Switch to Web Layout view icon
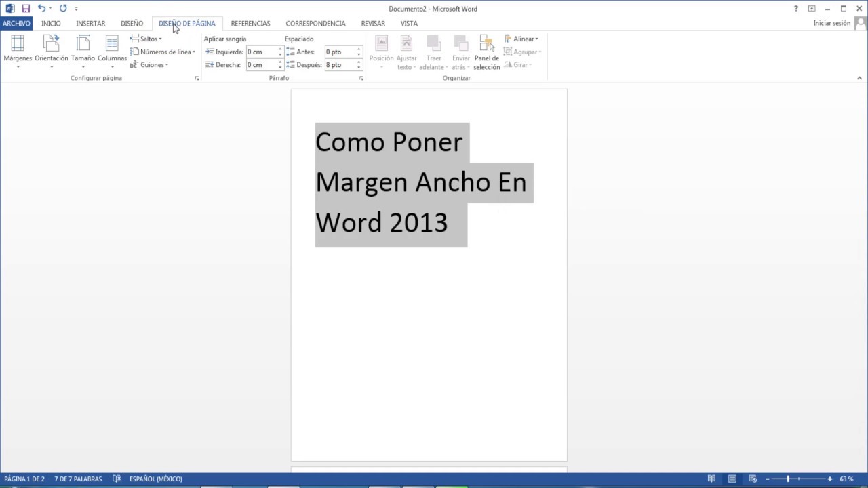This screenshot has width=868, height=488. click(753, 479)
